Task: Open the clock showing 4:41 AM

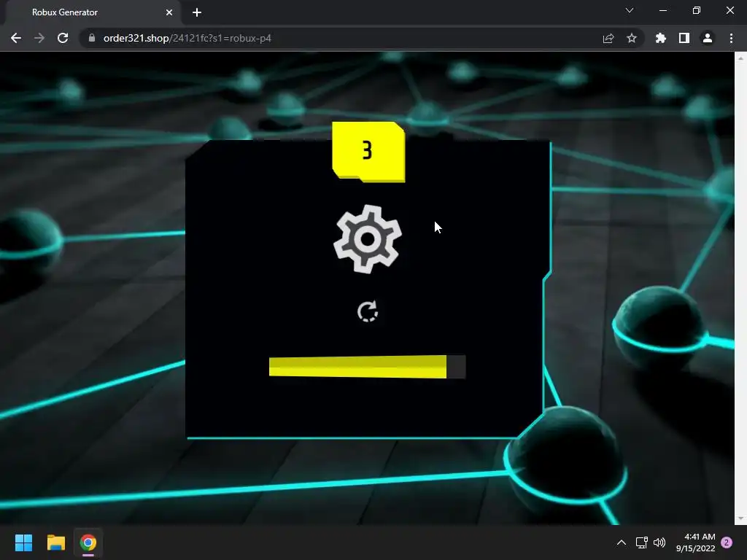Action: [x=695, y=542]
